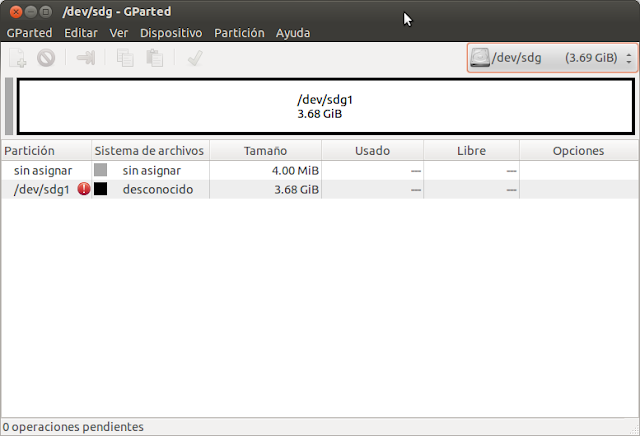Click the New partition toolbar icon
This screenshot has width=640, height=436.
18,58
